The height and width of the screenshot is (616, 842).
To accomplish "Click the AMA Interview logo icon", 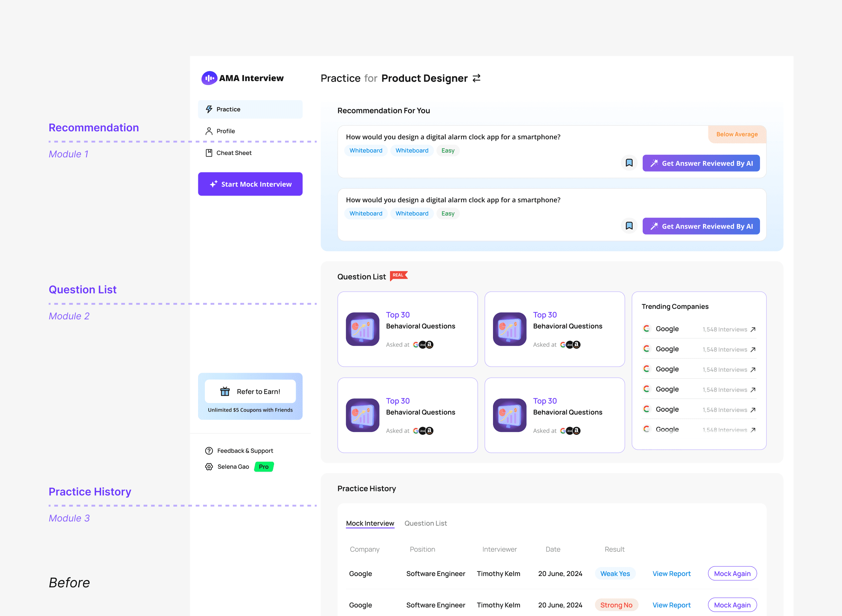I will (209, 78).
